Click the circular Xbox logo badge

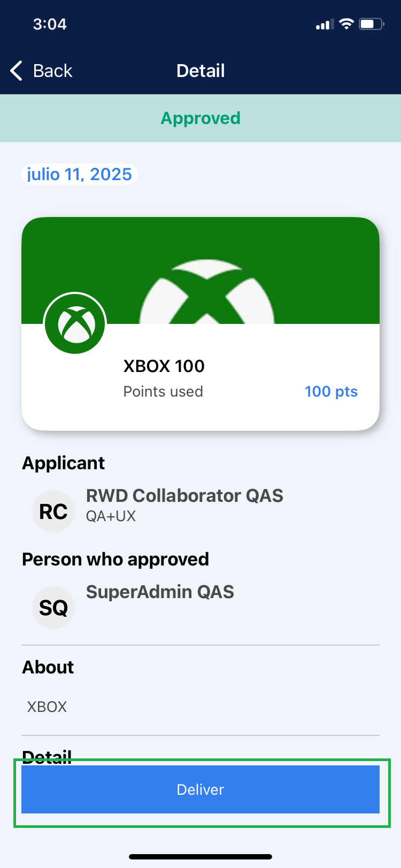tap(75, 324)
